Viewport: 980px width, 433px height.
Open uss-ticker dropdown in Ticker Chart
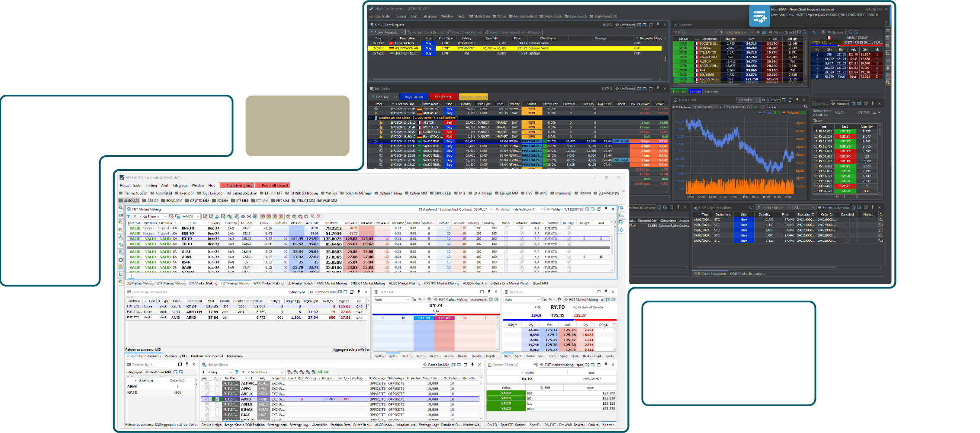click(x=748, y=100)
